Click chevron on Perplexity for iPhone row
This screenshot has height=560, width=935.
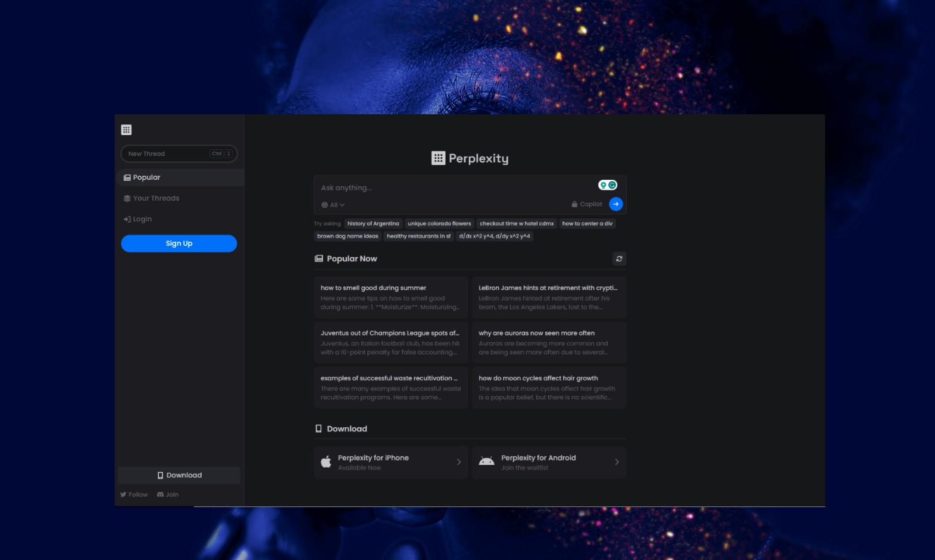tap(459, 462)
